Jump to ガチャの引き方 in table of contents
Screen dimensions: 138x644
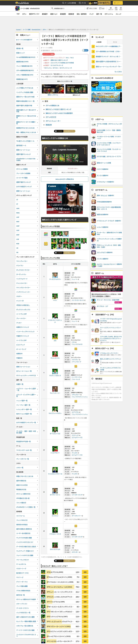[x=51, y=117]
